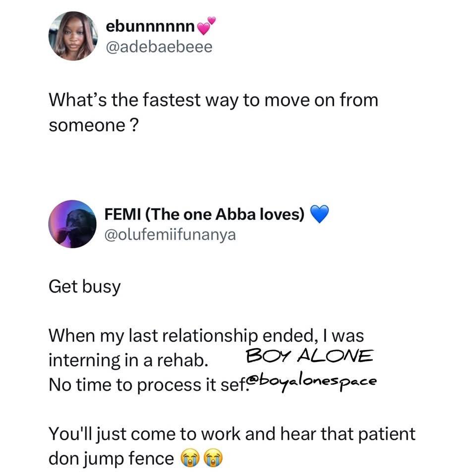476x476 pixels.
Task: Click the 'someone ?' line of the tweet
Action: click(94, 125)
